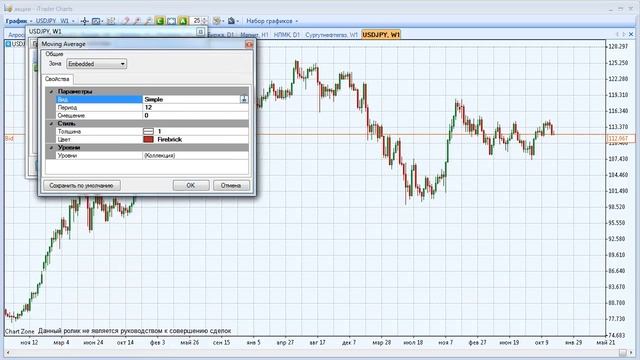Click the Firebrick color swatch
Image resolution: width=640 pixels, height=360 pixels.
pyautogui.click(x=148, y=140)
